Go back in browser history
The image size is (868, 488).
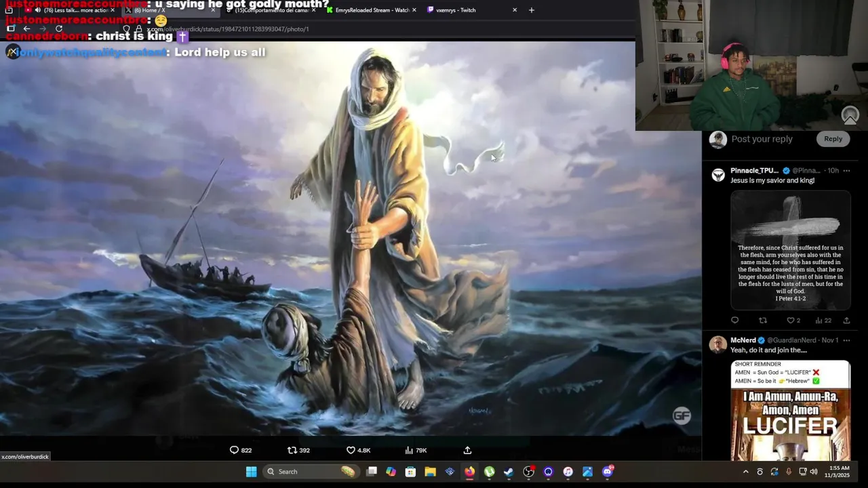click(26, 29)
